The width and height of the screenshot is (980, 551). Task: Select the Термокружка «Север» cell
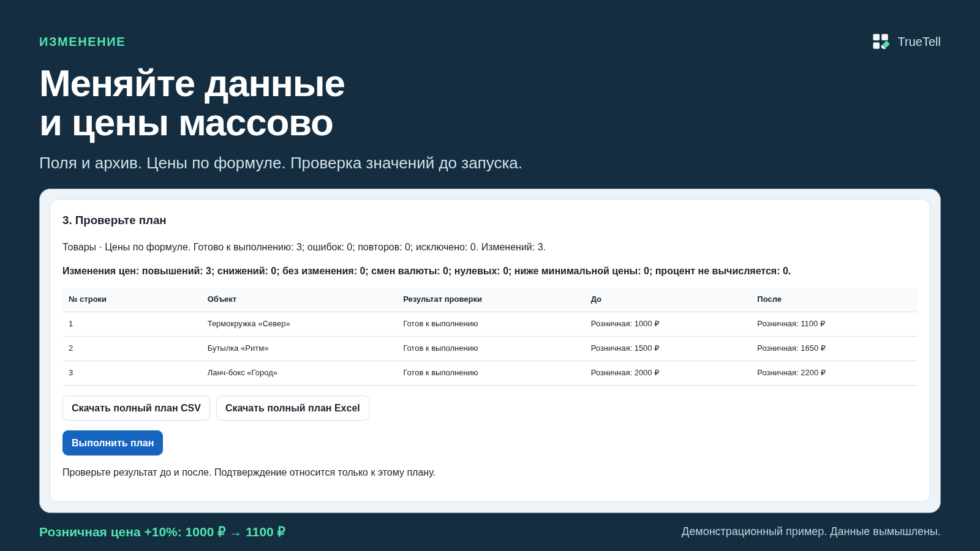point(249,324)
